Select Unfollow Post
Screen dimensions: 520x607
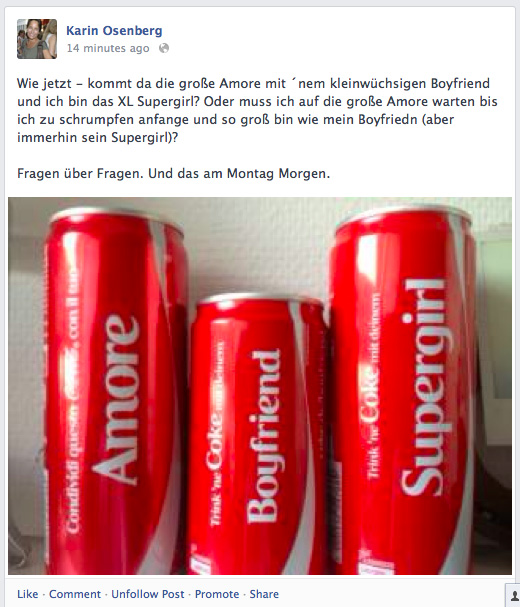148,594
